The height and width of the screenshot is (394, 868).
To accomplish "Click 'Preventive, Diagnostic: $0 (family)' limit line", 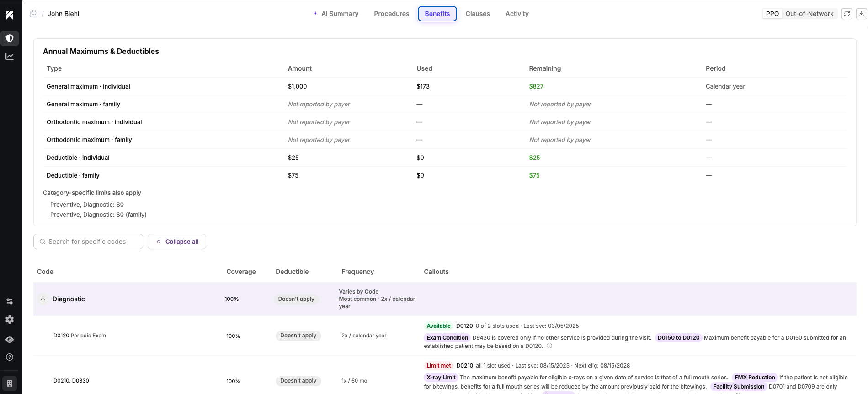I will point(98,215).
